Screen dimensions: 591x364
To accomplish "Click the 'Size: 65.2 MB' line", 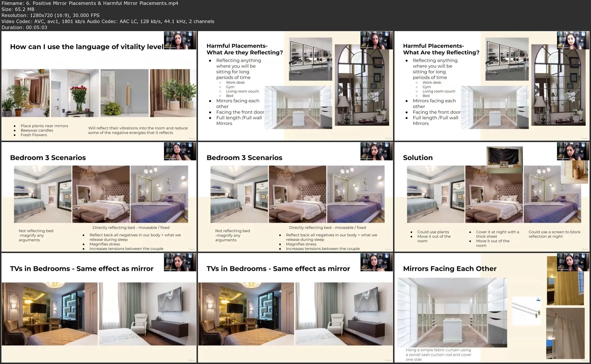I will tap(18, 9).
